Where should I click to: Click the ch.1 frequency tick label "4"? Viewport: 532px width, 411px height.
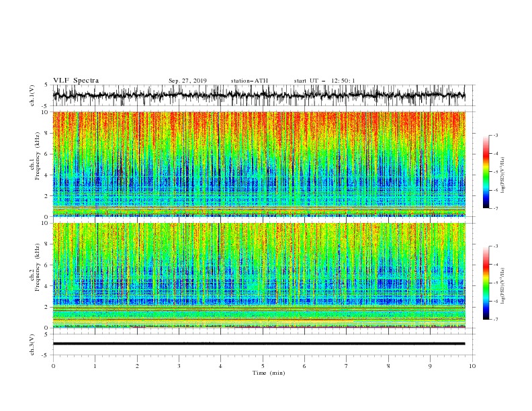(x=47, y=175)
